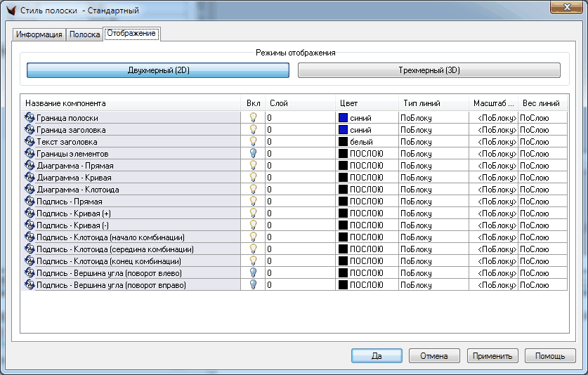The width and height of the screenshot is (588, 375).
Task: Click the component icon beside Диаграмма - Прямая
Action: point(30,166)
